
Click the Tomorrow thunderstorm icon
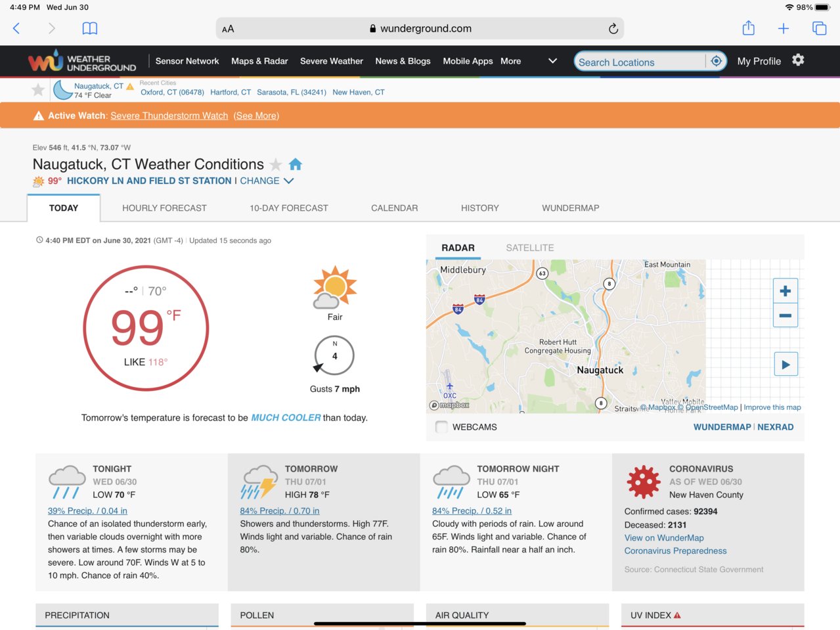tap(259, 482)
